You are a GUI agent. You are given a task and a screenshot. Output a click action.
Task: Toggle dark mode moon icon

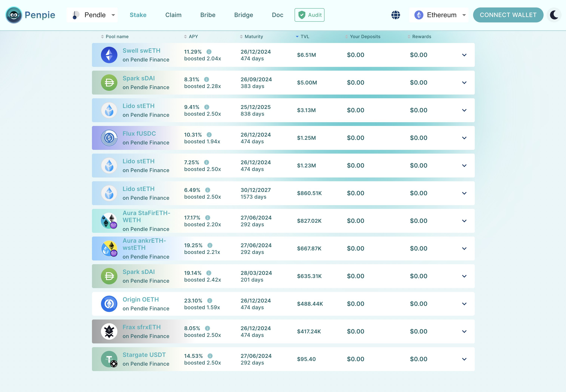pyautogui.click(x=554, y=15)
